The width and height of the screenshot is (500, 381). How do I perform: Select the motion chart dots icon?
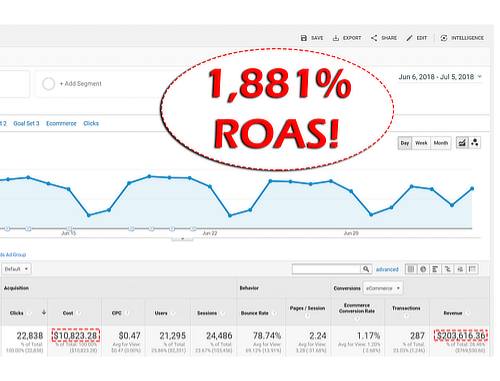pyautogui.click(x=475, y=143)
